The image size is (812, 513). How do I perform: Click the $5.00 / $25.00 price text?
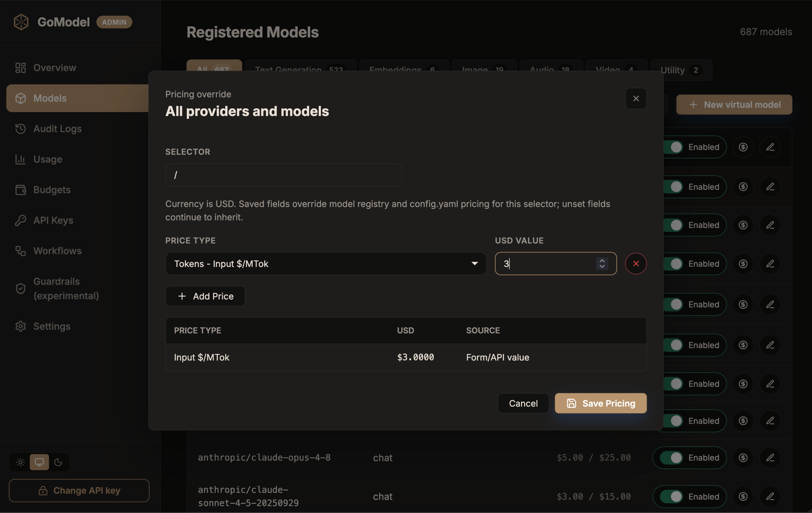pos(593,458)
